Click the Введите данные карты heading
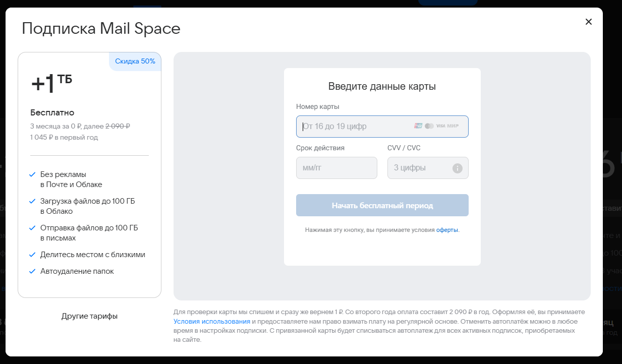Image resolution: width=622 pixels, height=364 pixels. coord(382,86)
